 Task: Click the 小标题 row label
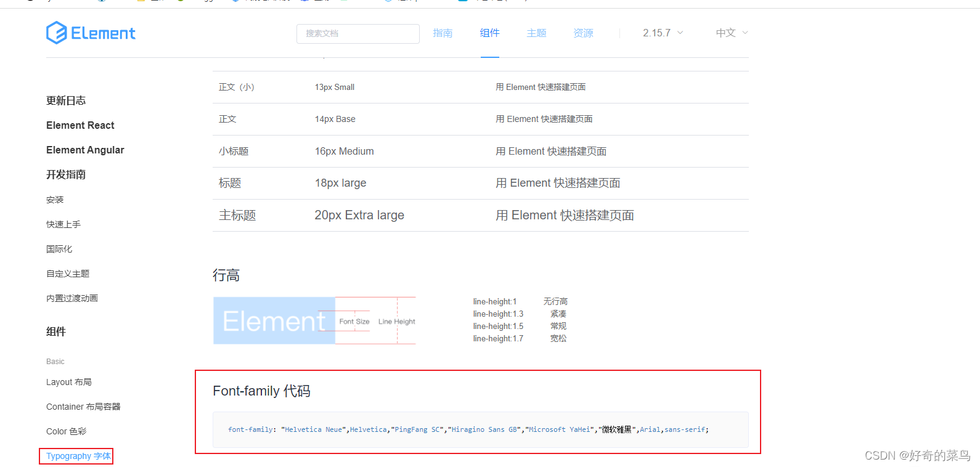point(234,151)
